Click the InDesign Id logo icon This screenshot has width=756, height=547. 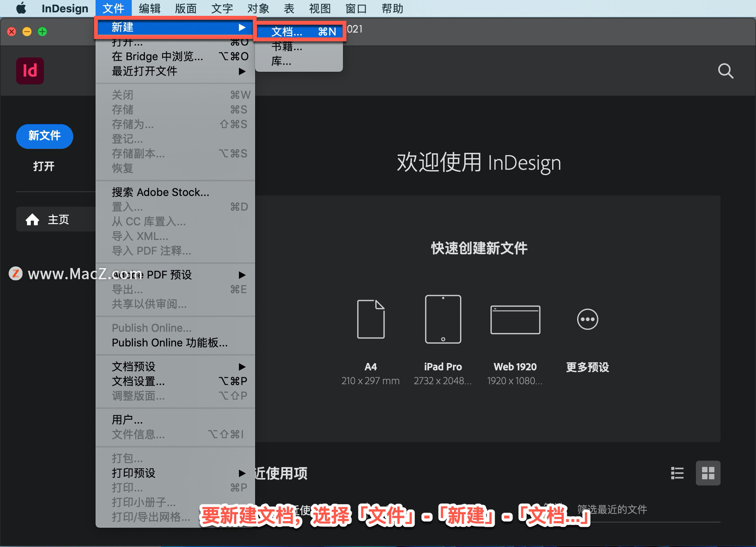pyautogui.click(x=30, y=71)
